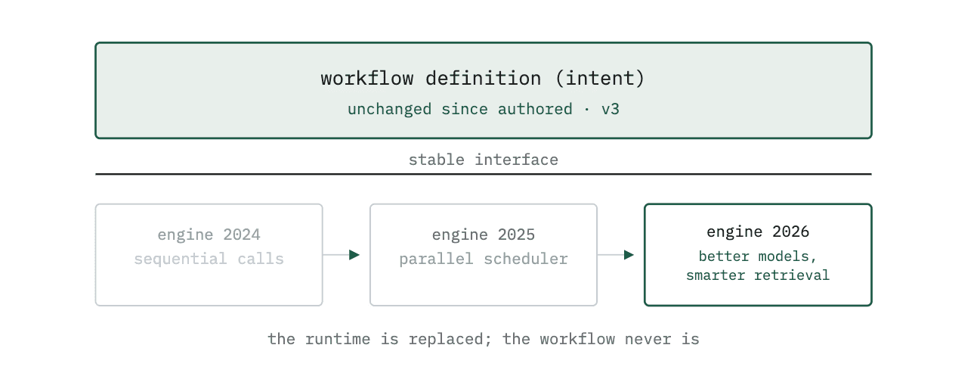The image size is (980, 376).
Task: Click the 'unchanged since authored · v3' text
Action: [x=484, y=109]
